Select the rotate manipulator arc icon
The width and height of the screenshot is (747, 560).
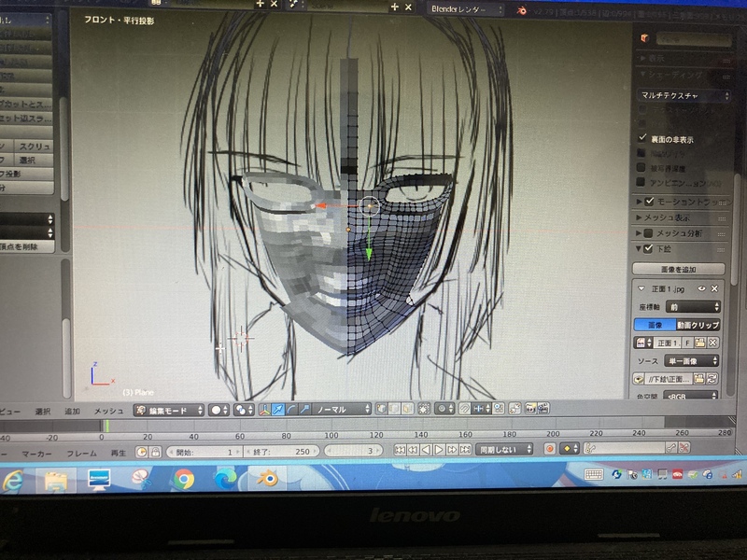pyautogui.click(x=291, y=409)
